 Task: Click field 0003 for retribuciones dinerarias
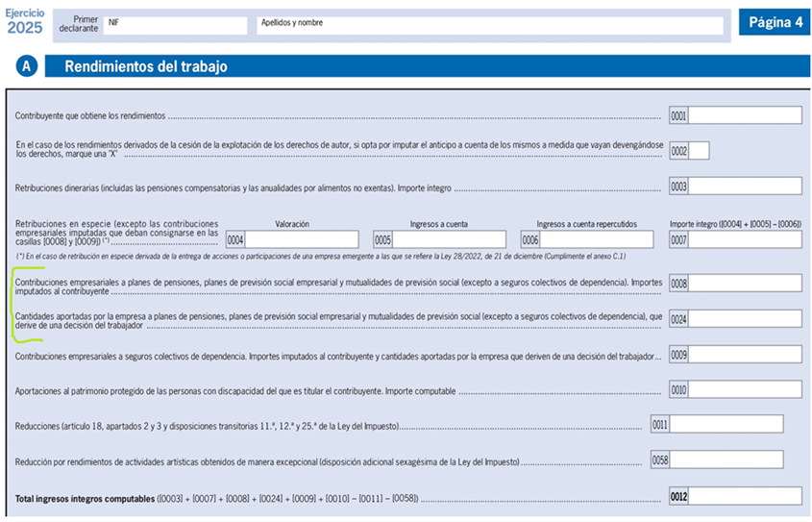(745, 186)
